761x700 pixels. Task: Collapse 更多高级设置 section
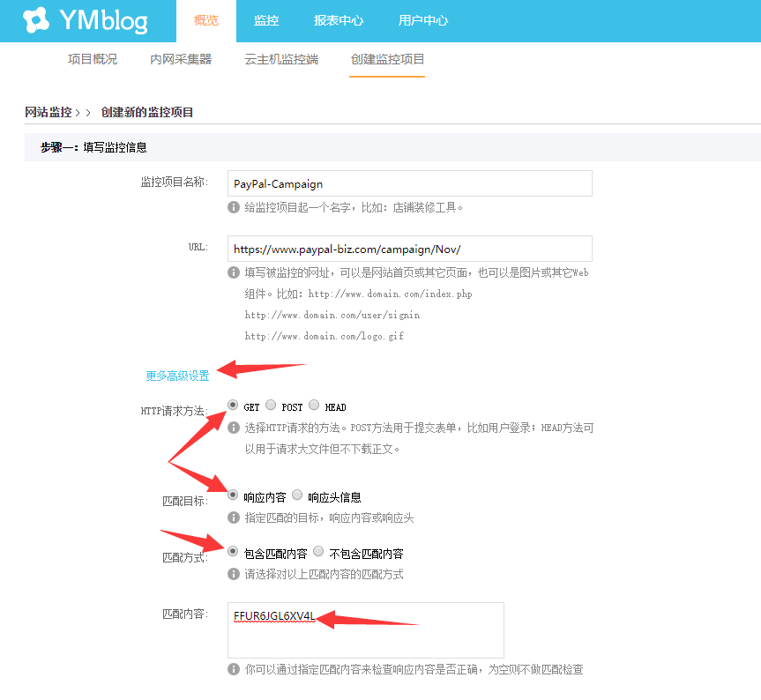tap(177, 376)
